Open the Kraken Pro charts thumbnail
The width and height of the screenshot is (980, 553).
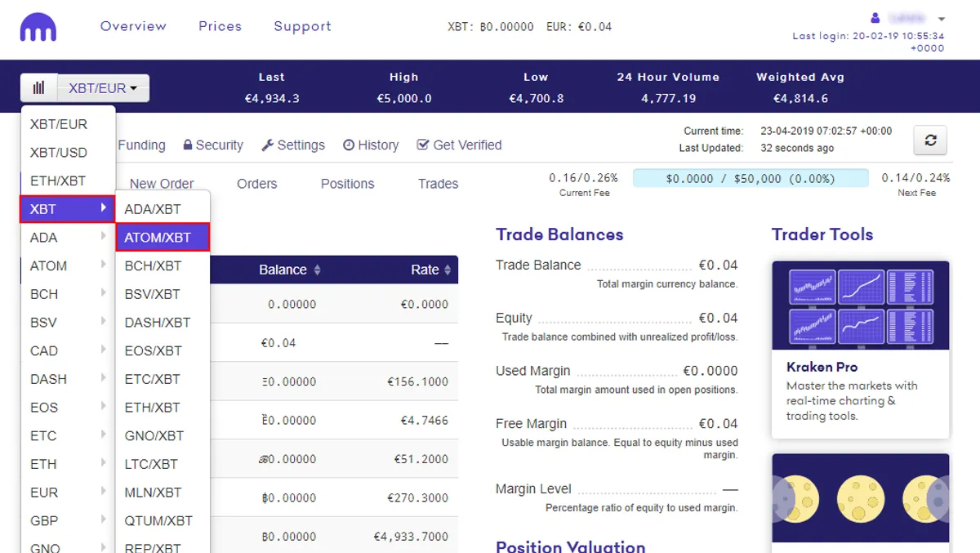click(x=861, y=305)
